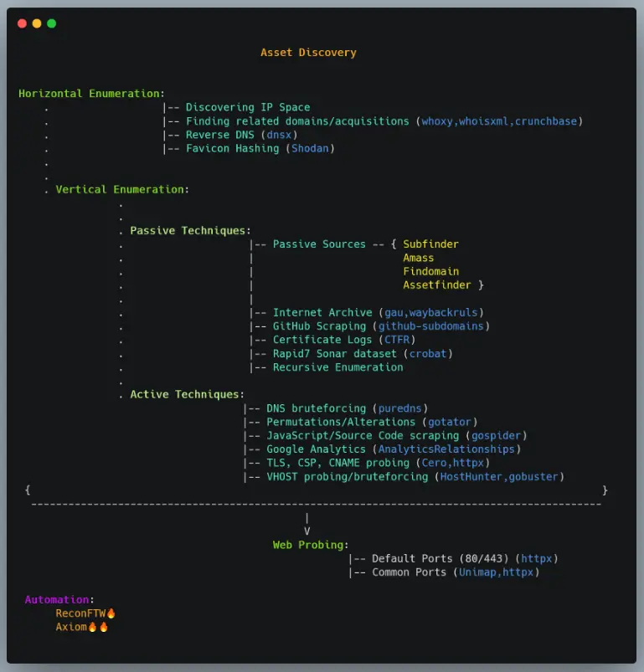
Task: Click the "Reverse DNS" entry
Action: (x=220, y=135)
